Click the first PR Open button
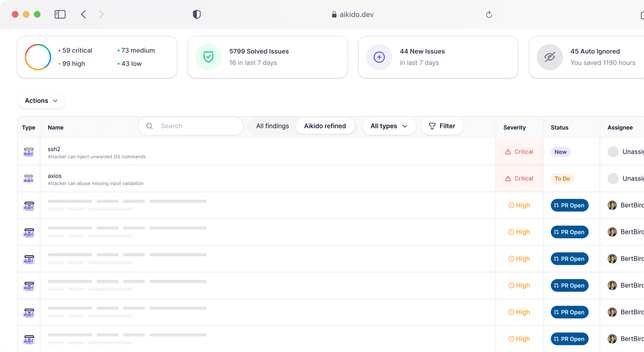Screen dimensions: 644x352 (569, 205)
